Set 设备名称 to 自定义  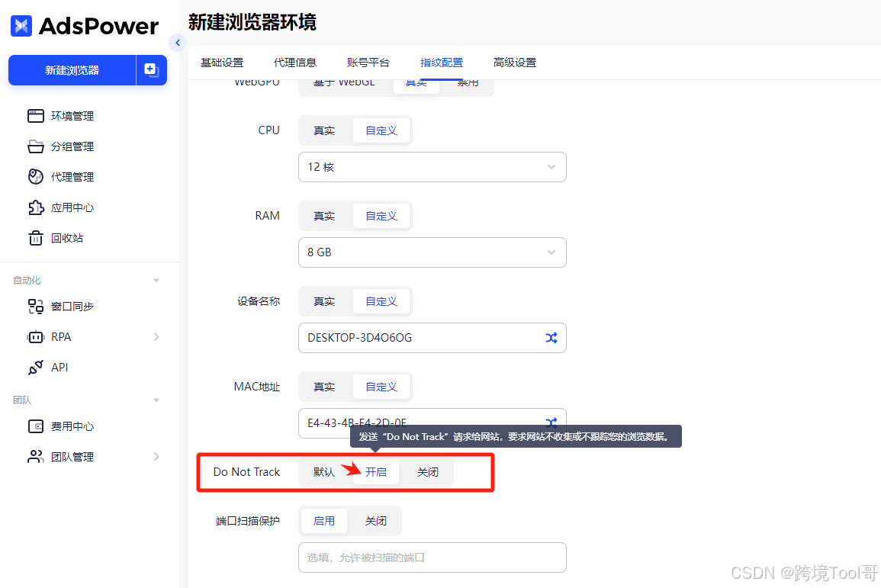pyautogui.click(x=381, y=301)
